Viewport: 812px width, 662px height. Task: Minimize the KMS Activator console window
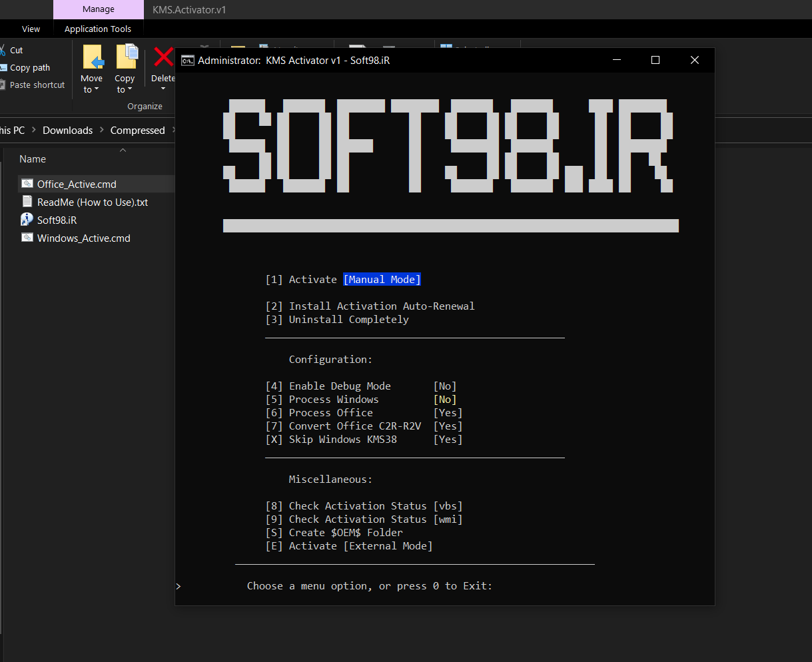click(616, 60)
